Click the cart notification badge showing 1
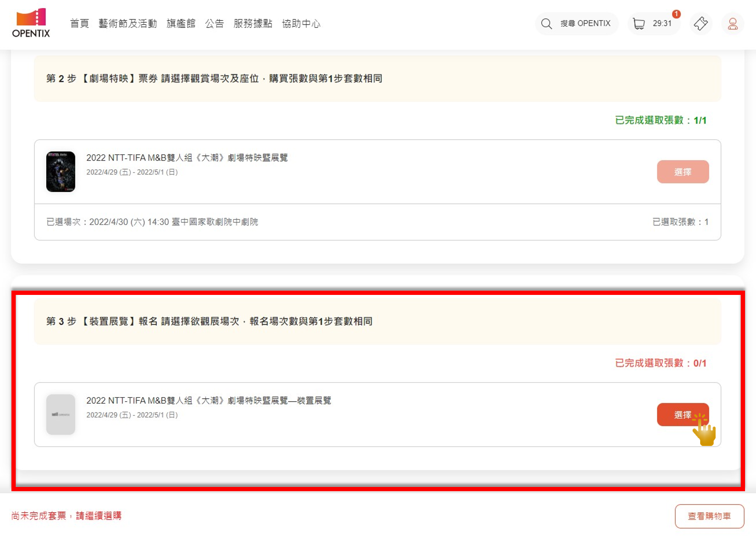756x536 pixels. (676, 14)
